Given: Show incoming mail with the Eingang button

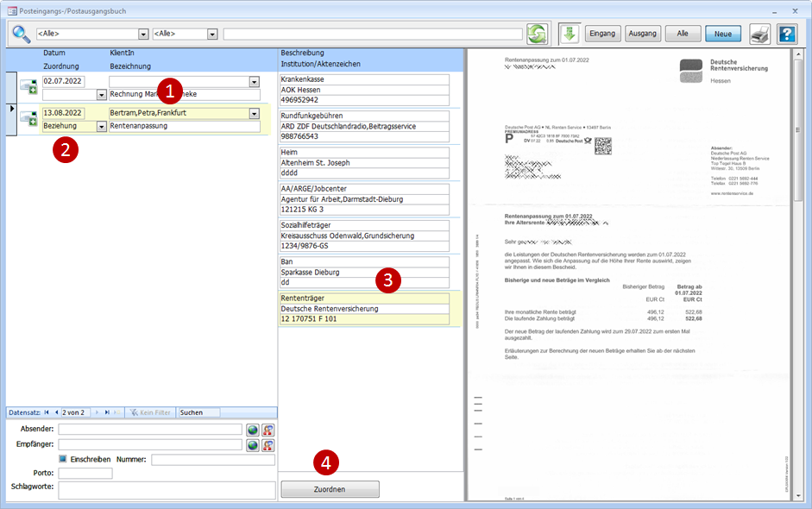Looking at the screenshot, I should coord(602,34).
